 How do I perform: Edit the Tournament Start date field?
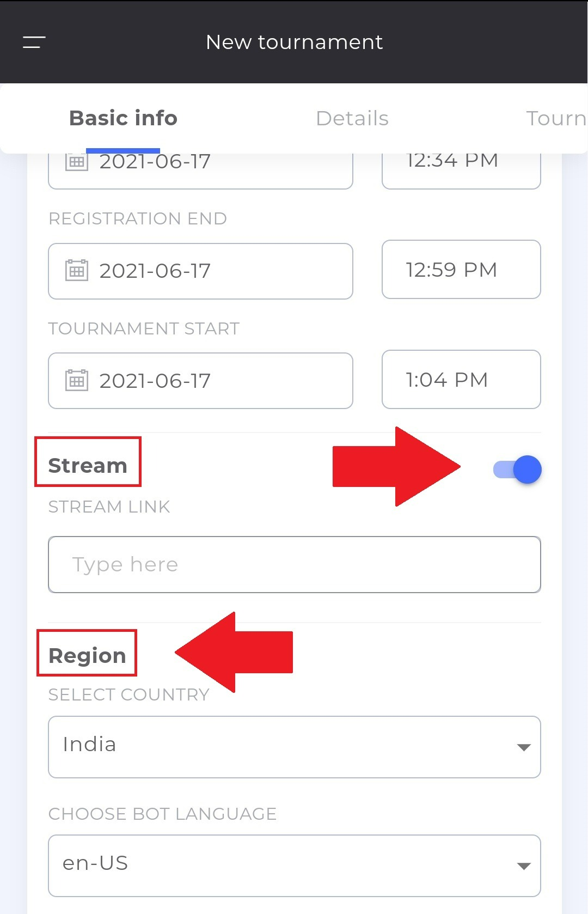coord(200,381)
